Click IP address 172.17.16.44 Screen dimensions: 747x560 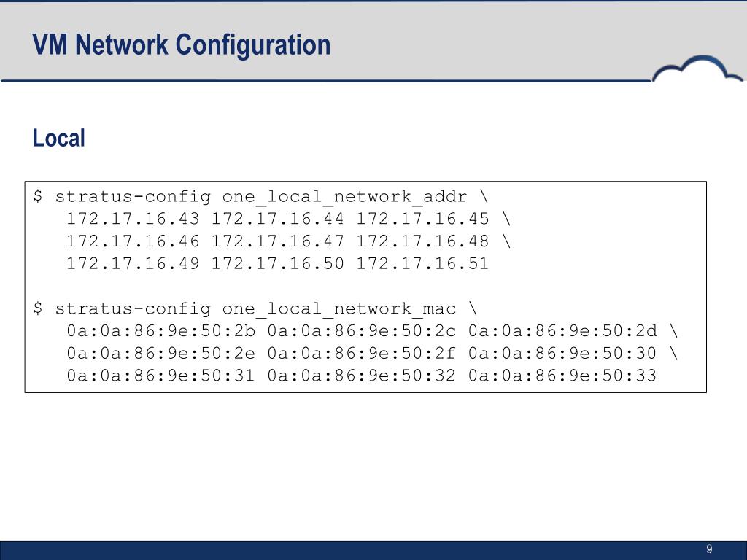(278, 219)
